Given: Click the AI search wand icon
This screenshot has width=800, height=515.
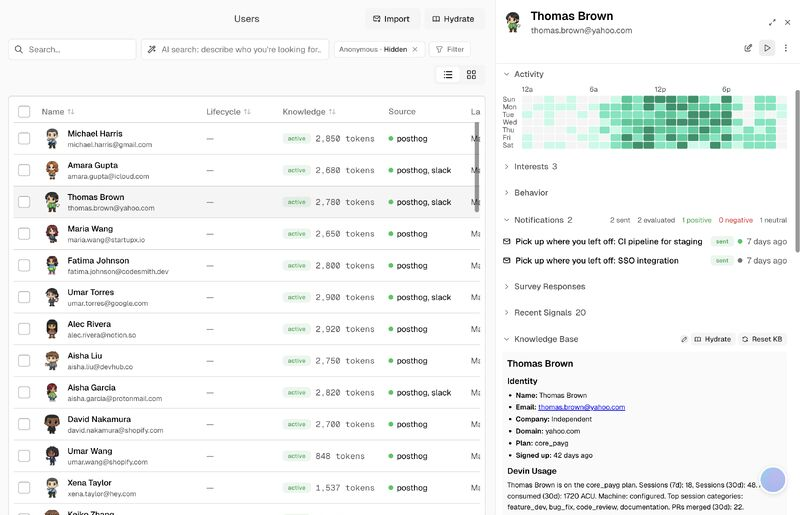Looking at the screenshot, I should [152, 50].
